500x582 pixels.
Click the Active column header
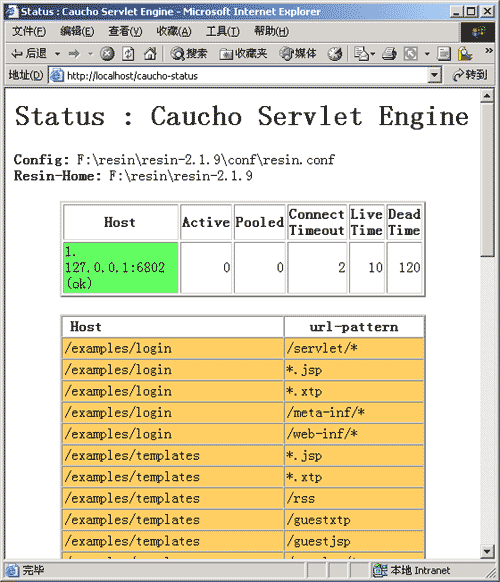[x=206, y=222]
